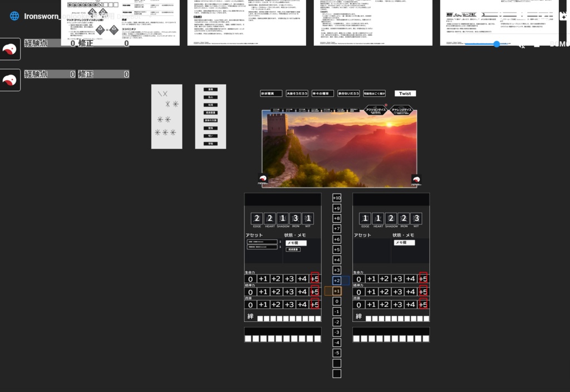Image resolution: width=570 pixels, height=392 pixels.
Task: Check the first 絆 bond box on the left sheet
Action: (261, 317)
